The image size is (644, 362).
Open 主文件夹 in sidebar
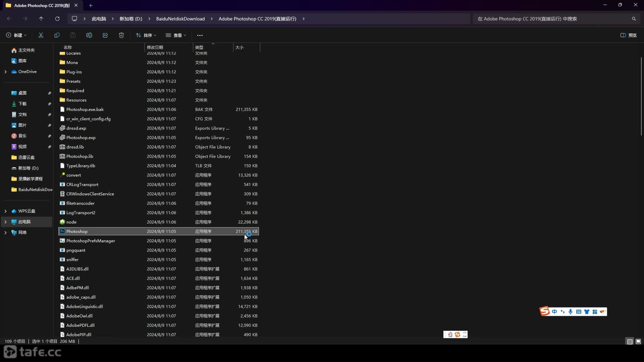coord(27,50)
